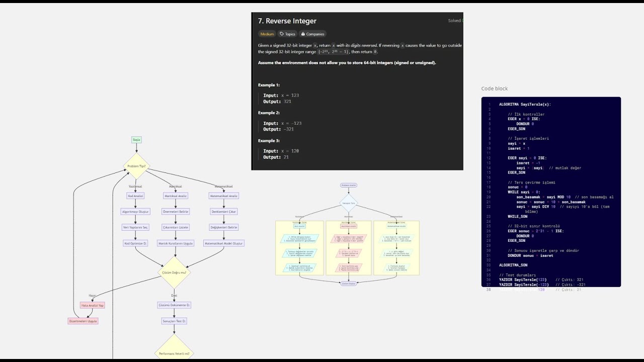
Task: Click the Medium difficulty tag
Action: click(x=267, y=34)
